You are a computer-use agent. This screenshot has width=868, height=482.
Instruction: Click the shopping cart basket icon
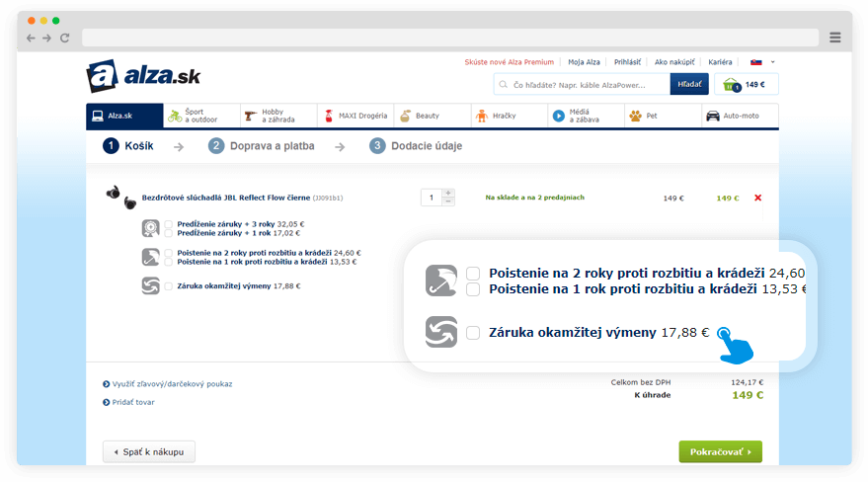(732, 85)
